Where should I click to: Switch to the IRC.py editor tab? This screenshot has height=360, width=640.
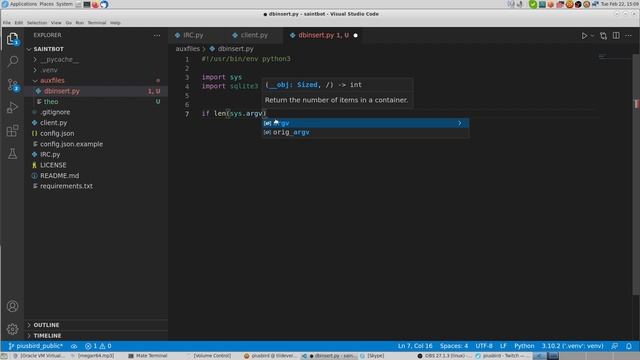(193, 36)
